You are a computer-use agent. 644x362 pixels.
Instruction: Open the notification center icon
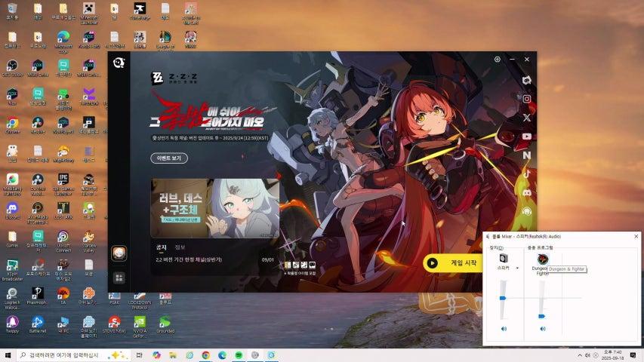[633, 355]
